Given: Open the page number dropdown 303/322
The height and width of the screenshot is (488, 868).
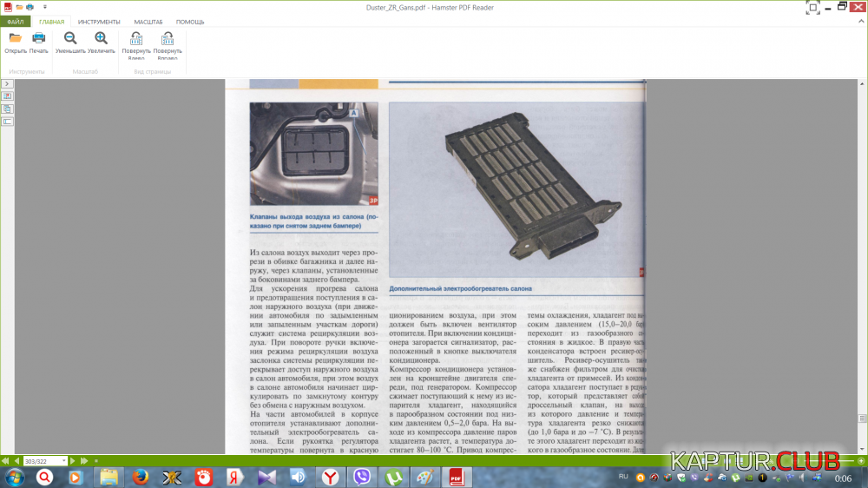Looking at the screenshot, I should (x=63, y=460).
